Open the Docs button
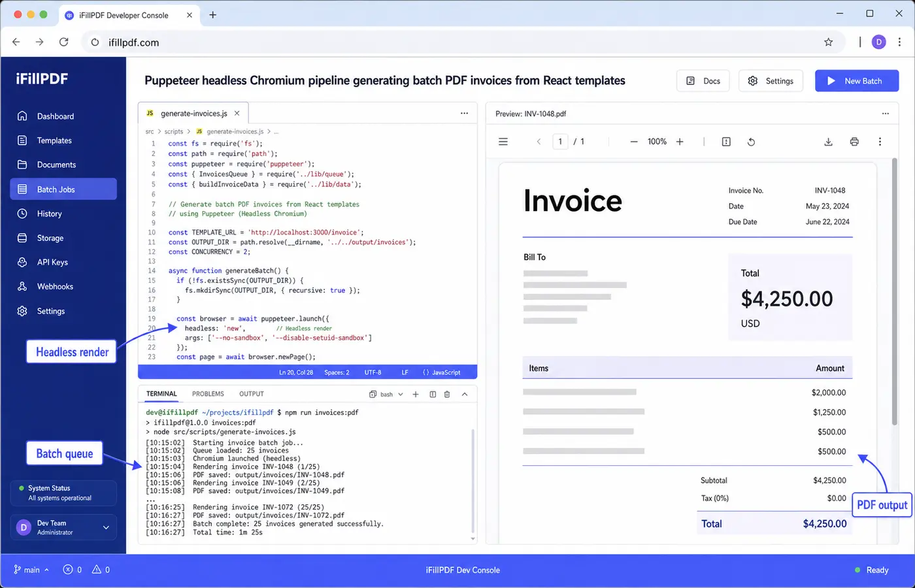This screenshot has height=588, width=915. [x=703, y=81]
